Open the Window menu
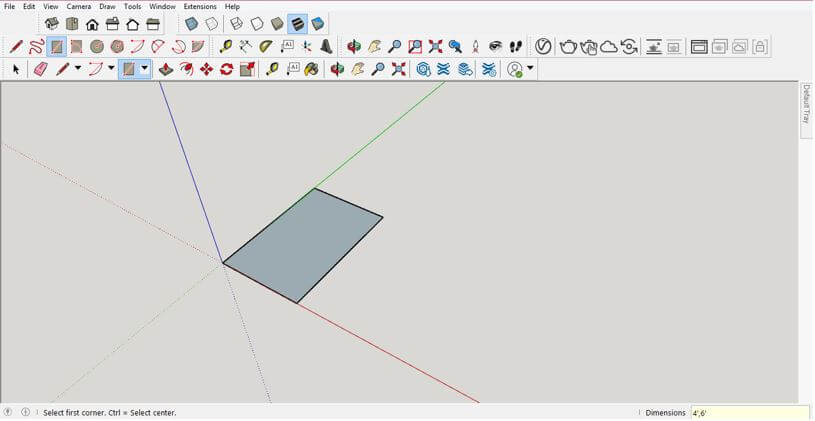 (162, 7)
